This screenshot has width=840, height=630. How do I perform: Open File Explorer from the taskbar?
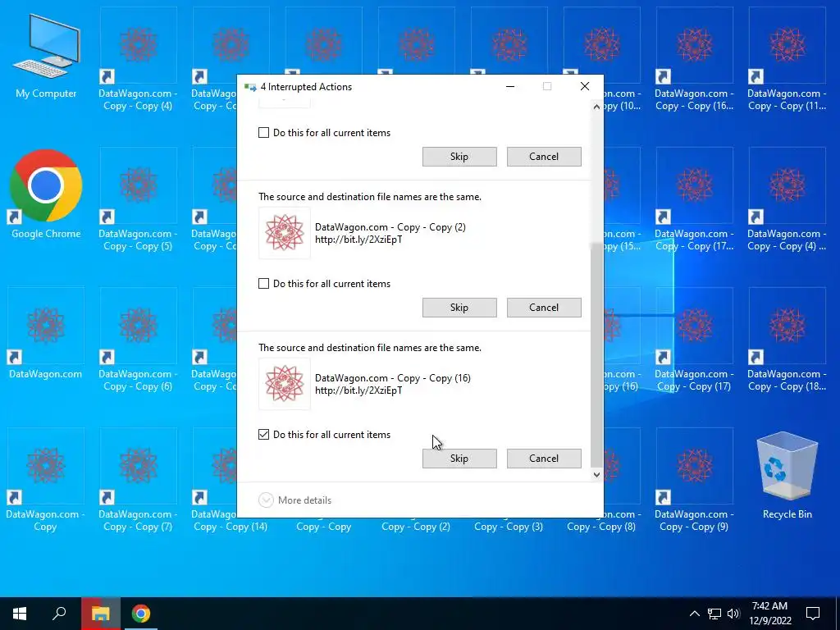(x=101, y=614)
